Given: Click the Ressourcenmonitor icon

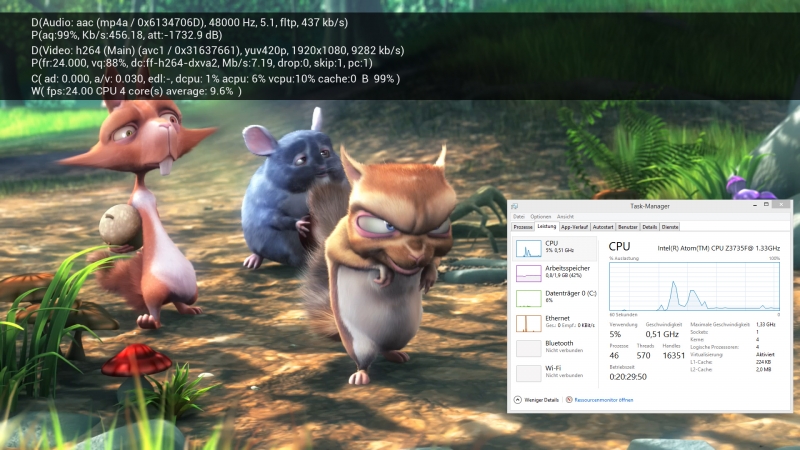Looking at the screenshot, I should point(569,400).
